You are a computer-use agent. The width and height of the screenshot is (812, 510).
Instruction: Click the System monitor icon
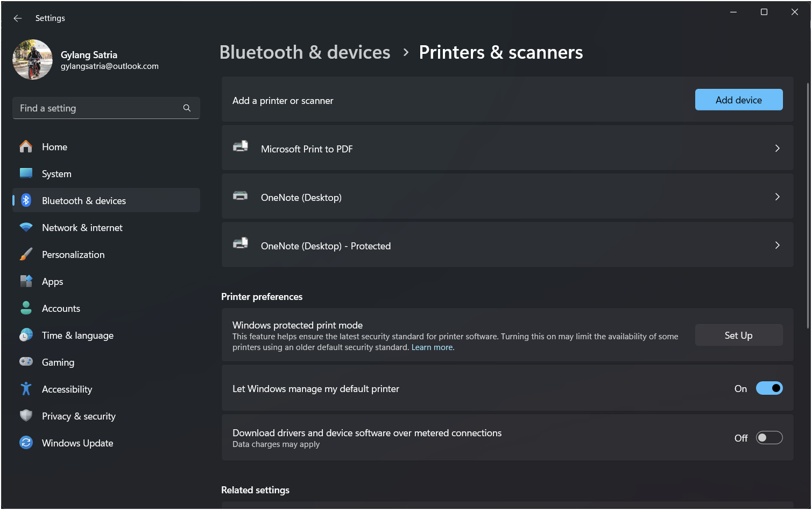(x=26, y=173)
